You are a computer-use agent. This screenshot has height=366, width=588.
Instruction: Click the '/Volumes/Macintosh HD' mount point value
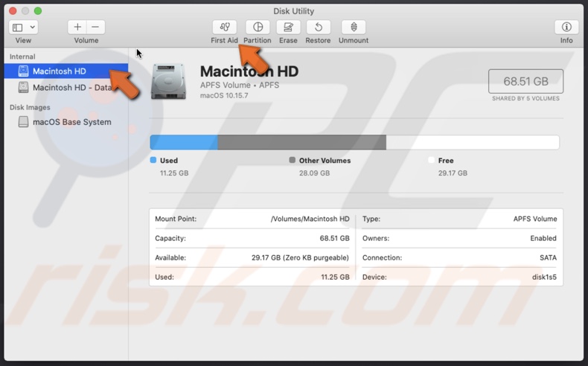pyautogui.click(x=310, y=219)
